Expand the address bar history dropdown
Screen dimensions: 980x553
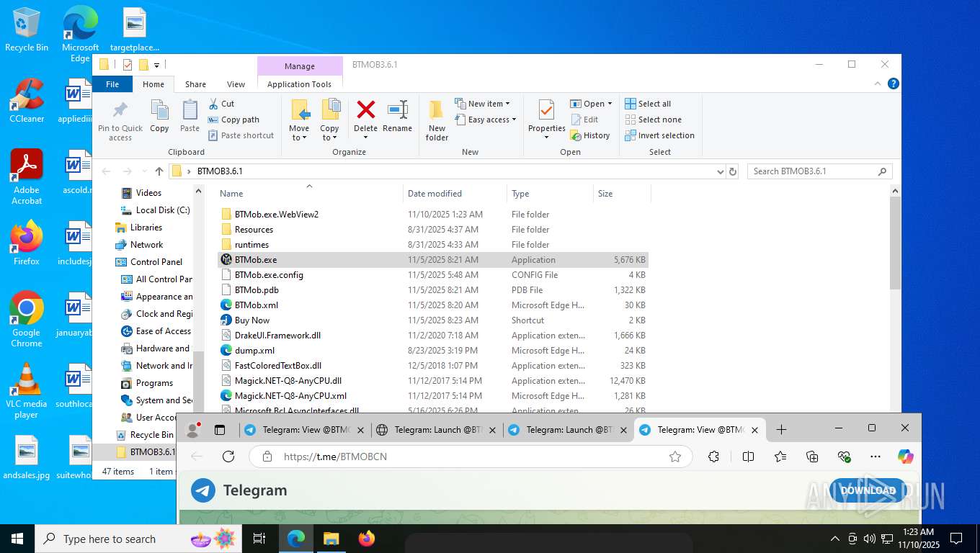(x=720, y=171)
